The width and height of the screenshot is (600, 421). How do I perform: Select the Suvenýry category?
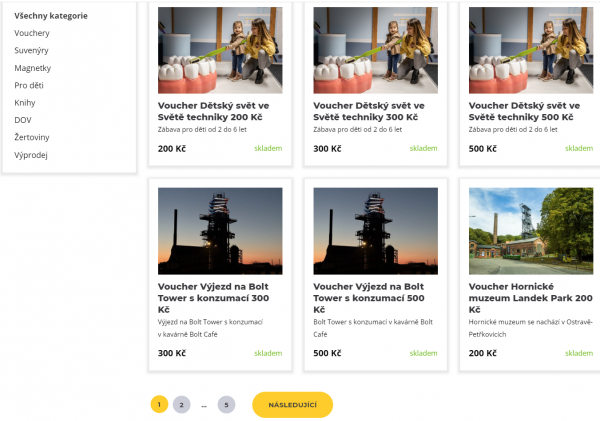tap(31, 51)
